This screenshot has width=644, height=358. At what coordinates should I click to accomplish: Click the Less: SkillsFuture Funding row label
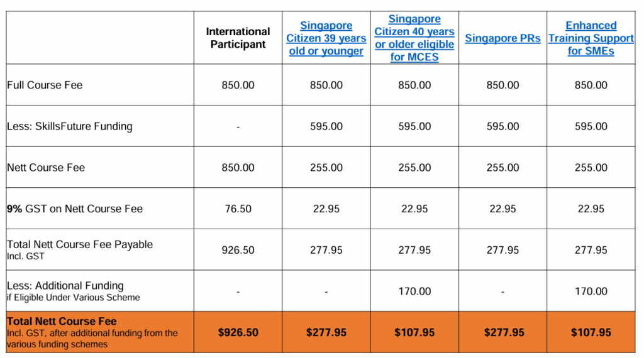(70, 126)
